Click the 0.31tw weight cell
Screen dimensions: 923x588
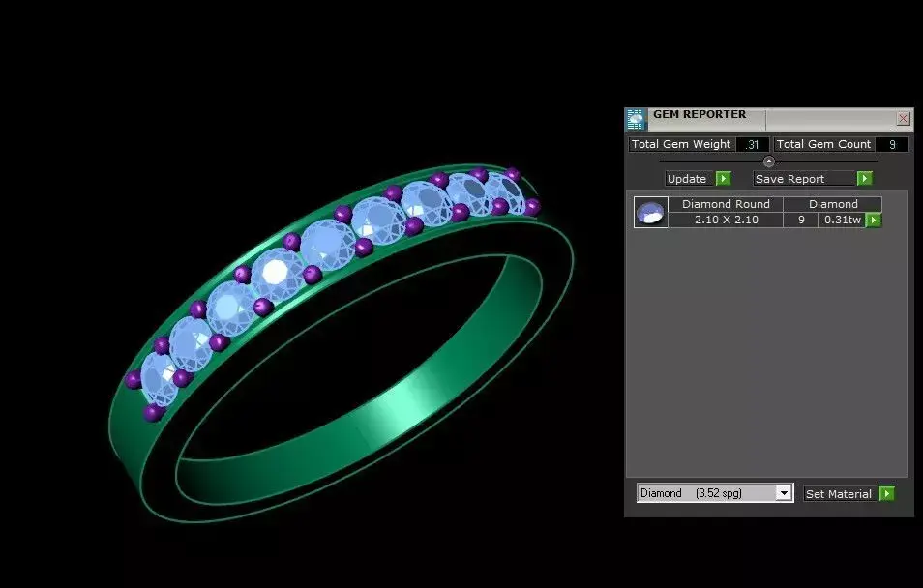tap(843, 220)
